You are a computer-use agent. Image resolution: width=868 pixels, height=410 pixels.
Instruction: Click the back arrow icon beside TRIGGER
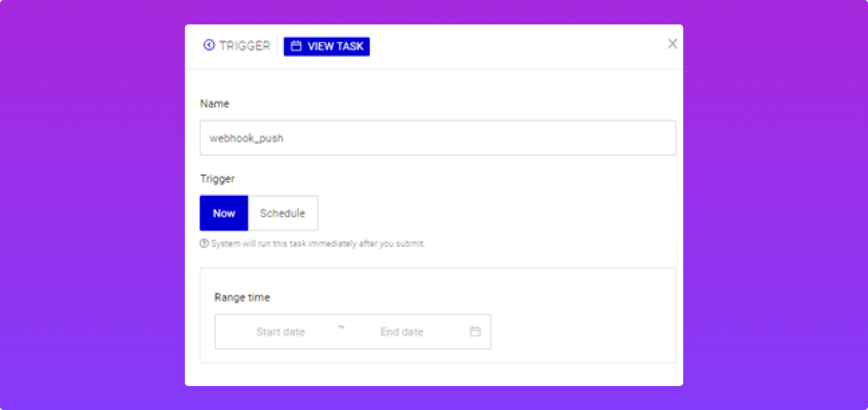coord(209,45)
